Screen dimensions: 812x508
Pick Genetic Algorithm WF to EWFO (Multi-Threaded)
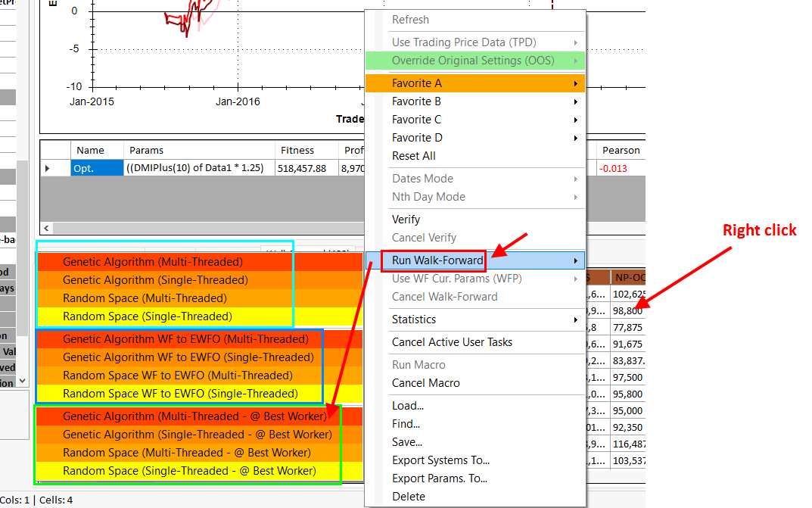(x=185, y=339)
